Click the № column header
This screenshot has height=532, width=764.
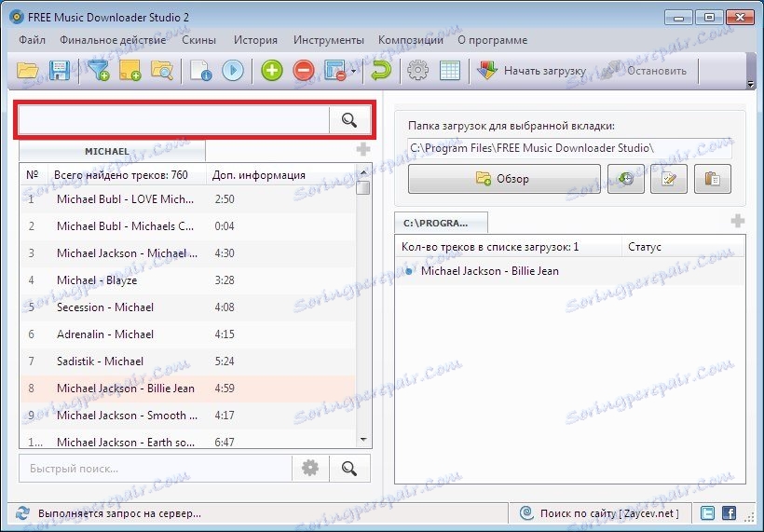coord(34,175)
